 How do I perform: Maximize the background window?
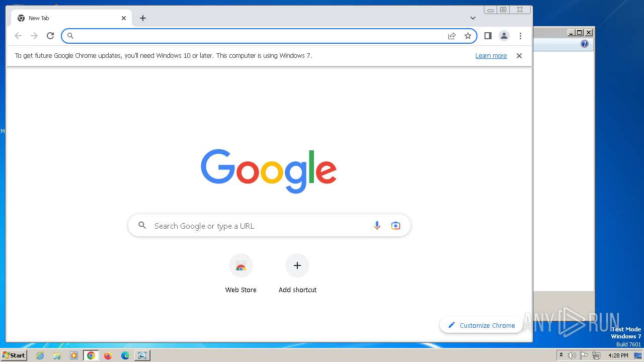tap(580, 33)
